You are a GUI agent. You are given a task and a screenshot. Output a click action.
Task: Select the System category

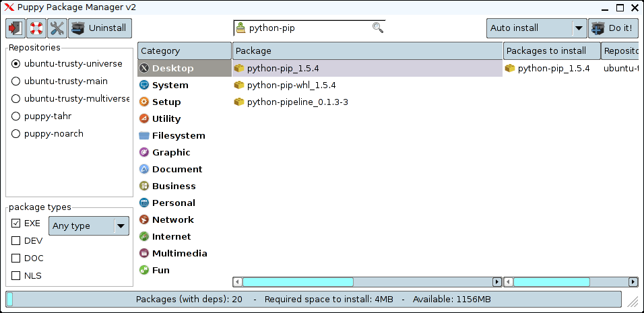[x=170, y=85]
